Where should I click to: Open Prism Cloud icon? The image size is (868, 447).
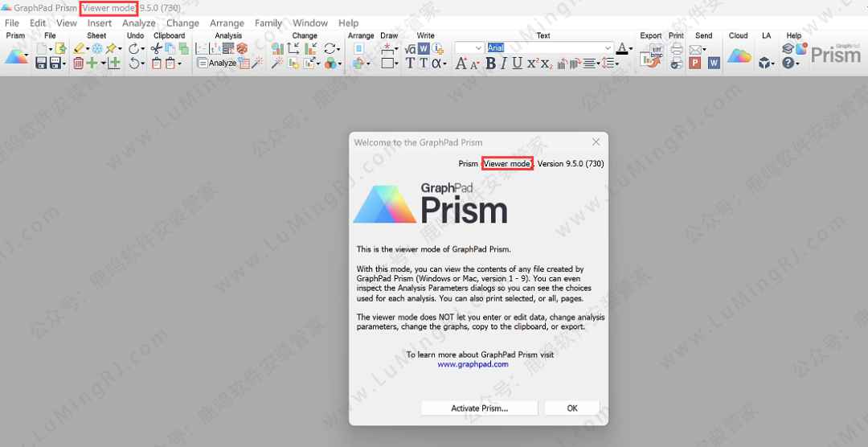739,56
